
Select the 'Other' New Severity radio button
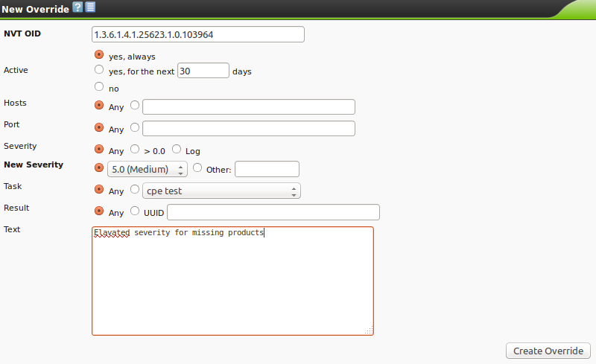point(197,167)
